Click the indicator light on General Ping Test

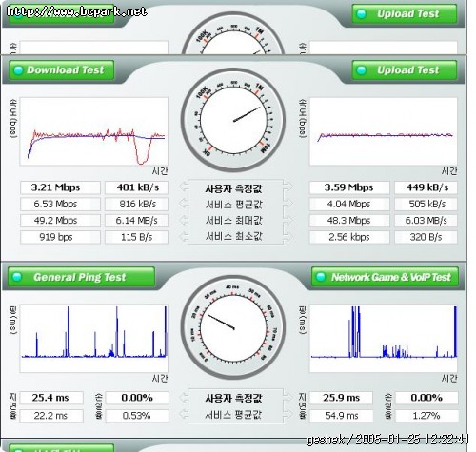coord(17,277)
